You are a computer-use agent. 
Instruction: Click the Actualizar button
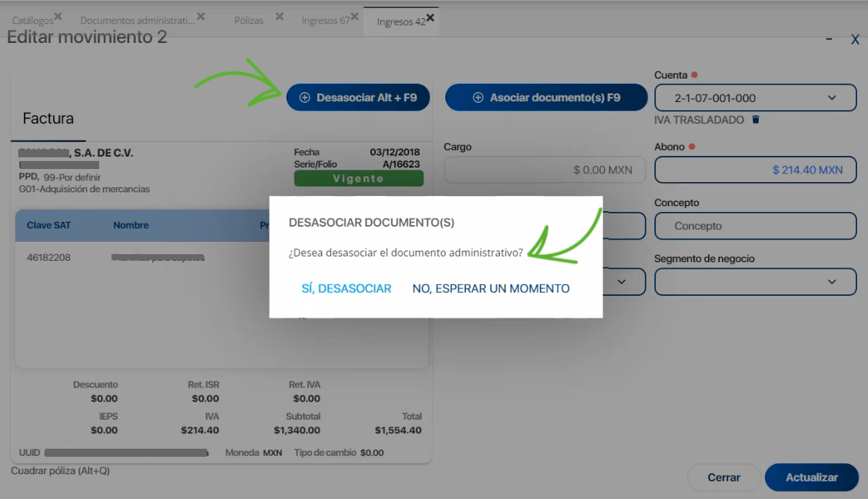[x=811, y=477]
